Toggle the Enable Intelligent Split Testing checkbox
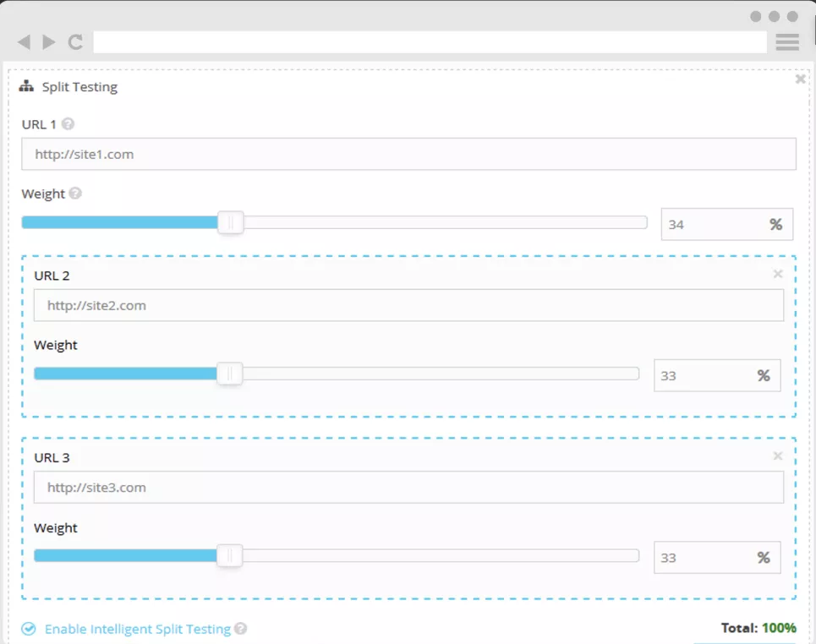The image size is (816, 644). pyautogui.click(x=29, y=629)
